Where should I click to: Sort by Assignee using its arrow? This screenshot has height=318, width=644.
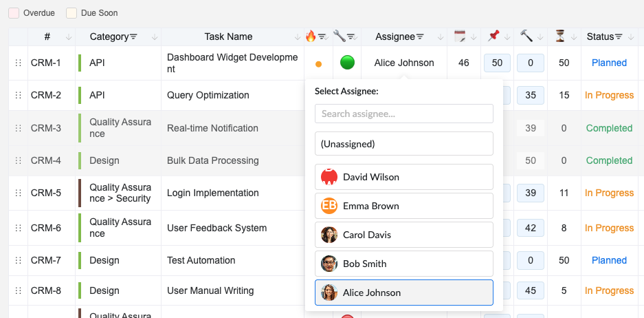point(441,37)
